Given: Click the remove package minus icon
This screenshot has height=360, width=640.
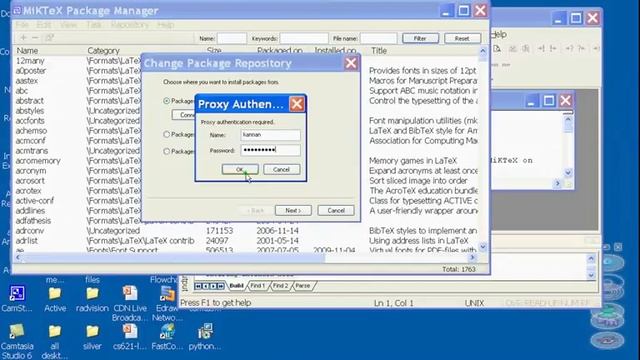Looking at the screenshot, I should click(x=35, y=38).
